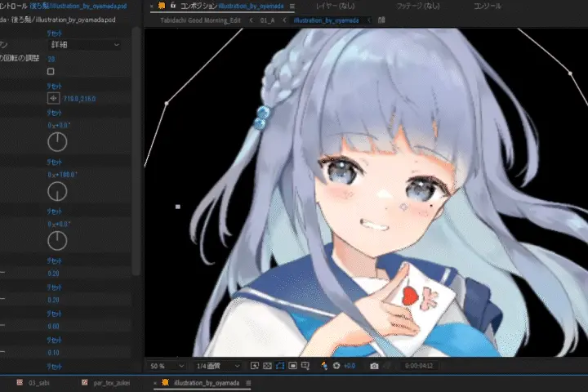
Task: Click the +0.0 exposure value
Action: pyautogui.click(x=350, y=366)
